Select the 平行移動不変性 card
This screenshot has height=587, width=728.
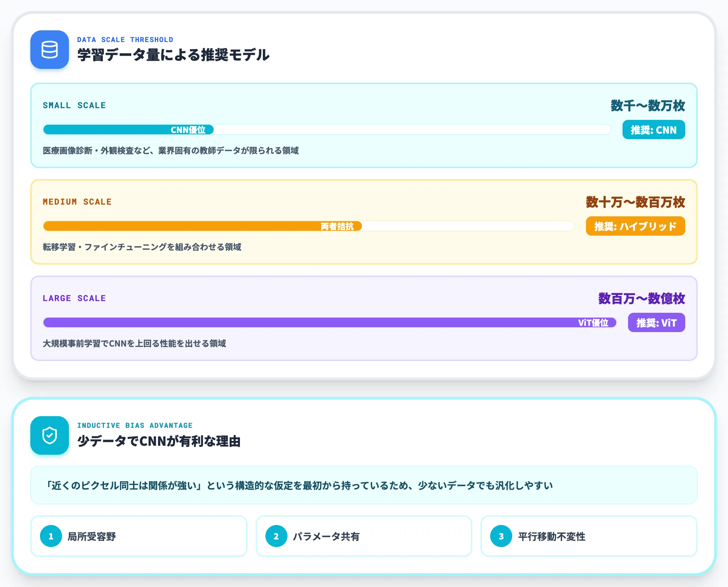point(589,536)
